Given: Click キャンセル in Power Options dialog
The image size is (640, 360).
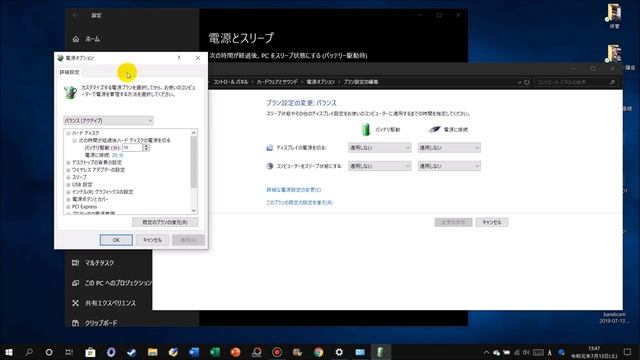Looking at the screenshot, I should coord(152,240).
